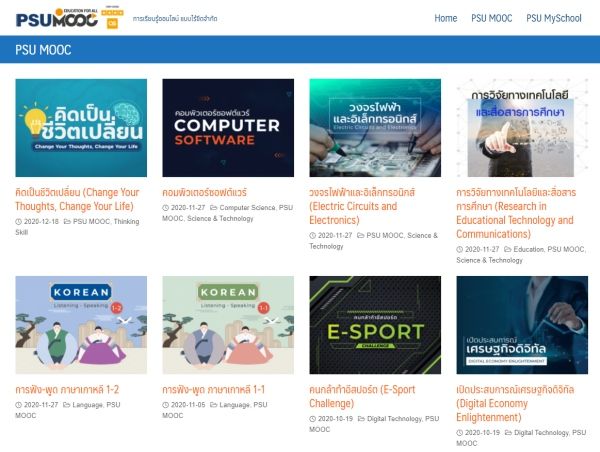Screen dimensions: 600x452
Task: Go to PSU MySchool in navigation
Action: point(553,18)
